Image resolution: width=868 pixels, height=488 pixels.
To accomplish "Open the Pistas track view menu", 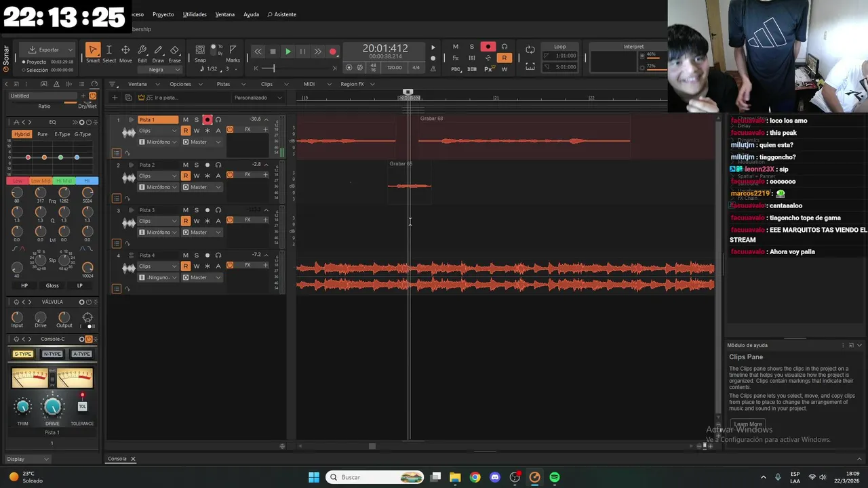I will 228,84.
